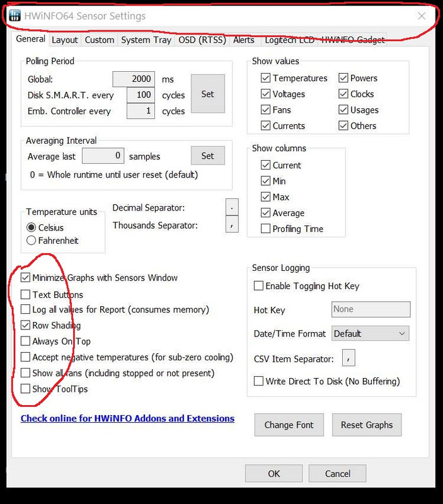Screen dimensions: 443x504
Task: Enable Toggling Hot Key checkbox
Action: click(x=258, y=286)
